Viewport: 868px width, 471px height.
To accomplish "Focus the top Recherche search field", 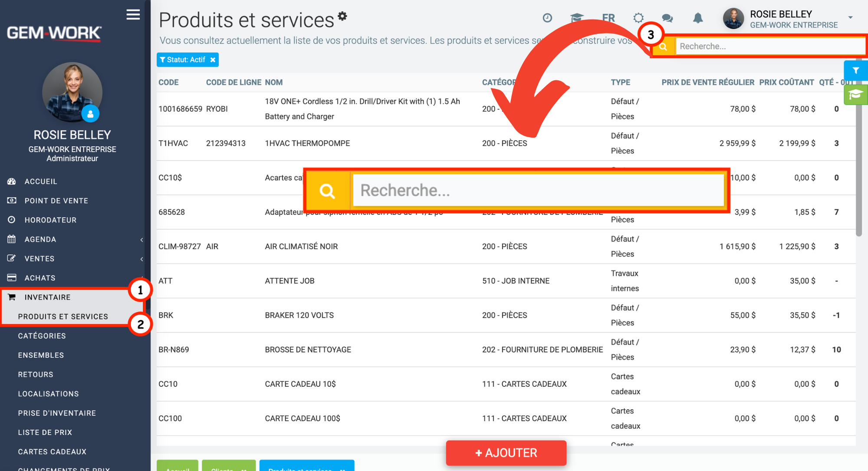I will 770,46.
